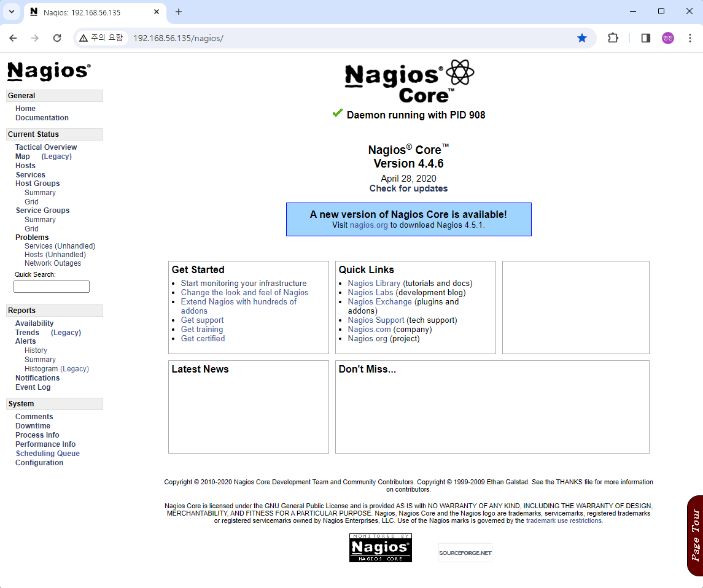Select the Nagios: 192.168.56.135 tab
The height and width of the screenshot is (588, 703).
tap(95, 12)
